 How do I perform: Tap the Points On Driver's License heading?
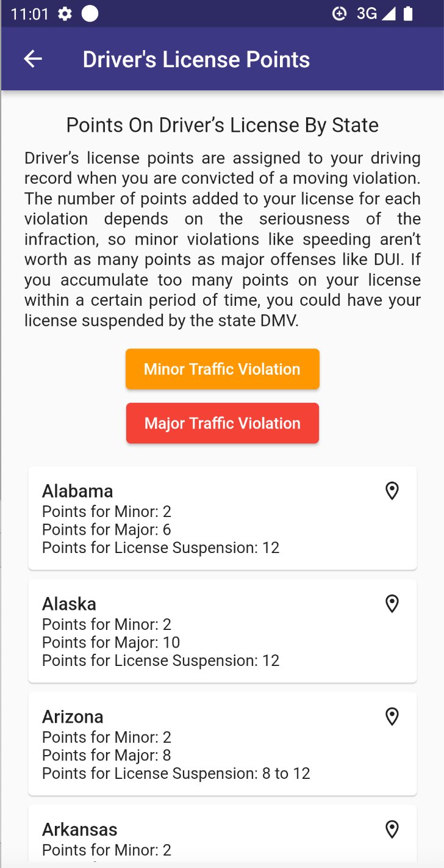(x=223, y=125)
